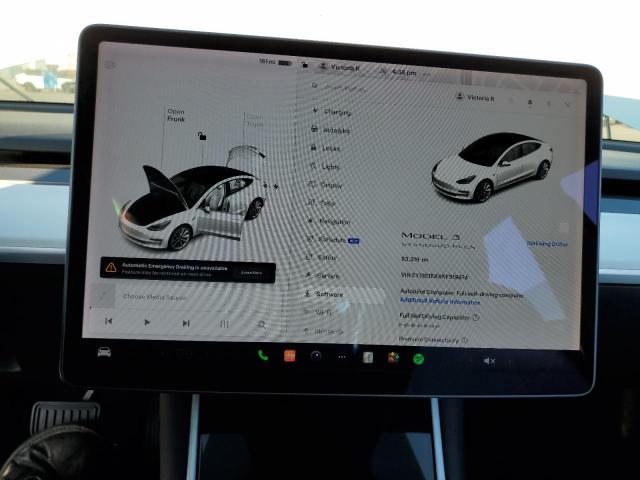Tap the muted volume speaker icon
640x480 pixels.
coord(489,361)
